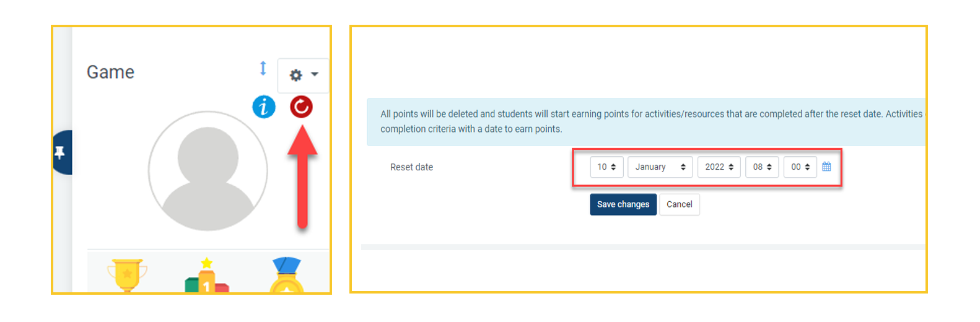Click the Save changes button

tap(623, 204)
